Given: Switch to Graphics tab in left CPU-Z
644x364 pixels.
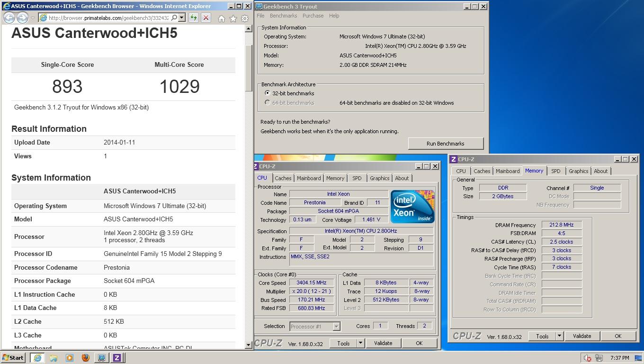Looking at the screenshot, I should tap(379, 178).
